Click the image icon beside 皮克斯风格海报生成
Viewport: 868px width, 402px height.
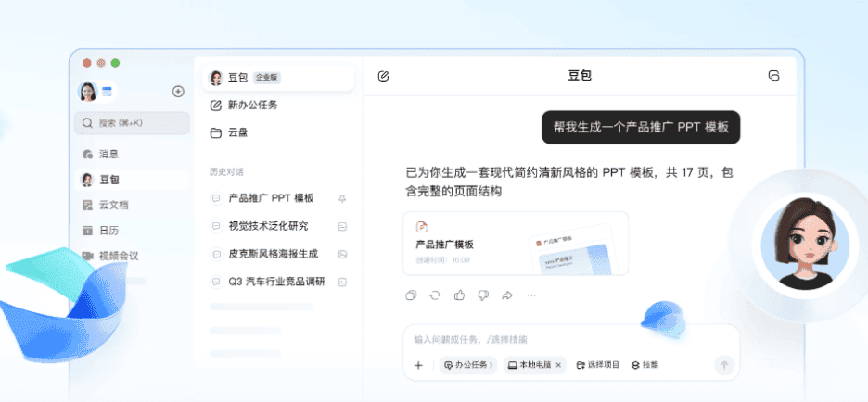(342, 255)
